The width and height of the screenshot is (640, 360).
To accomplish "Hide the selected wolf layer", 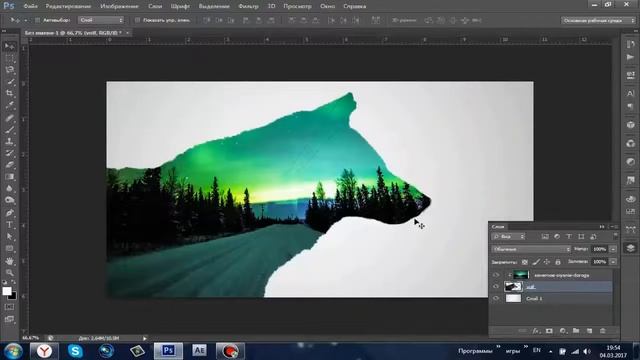I will point(496,287).
